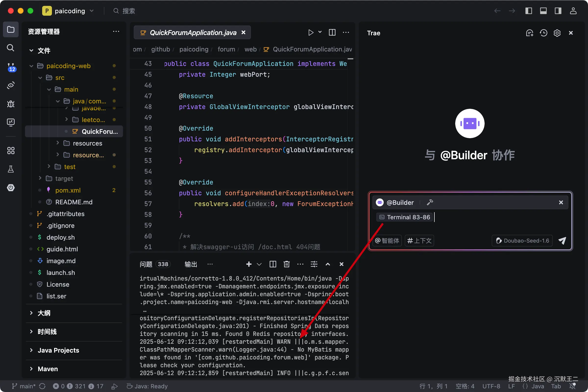
Task: Toggle the left sidebar layout
Action: tap(528, 11)
